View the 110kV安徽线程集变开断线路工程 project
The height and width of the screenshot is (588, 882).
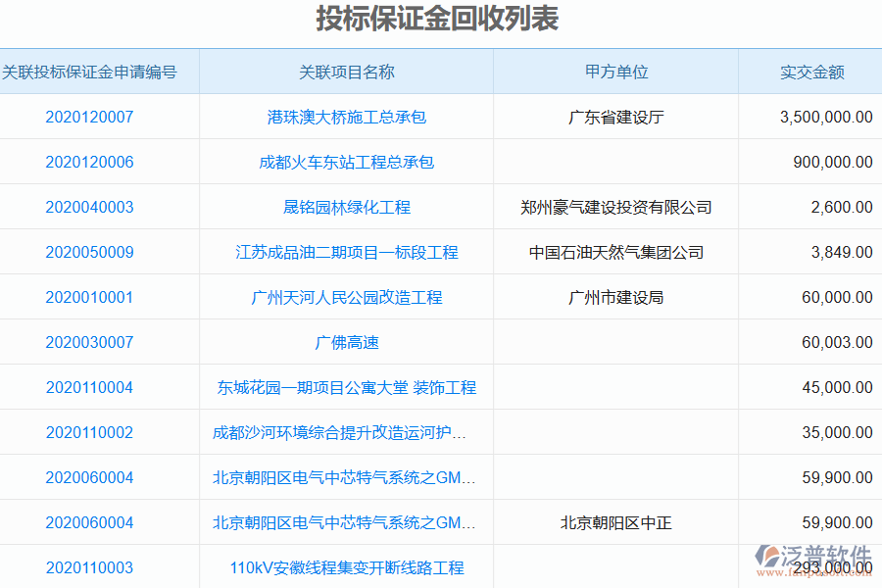click(346, 566)
